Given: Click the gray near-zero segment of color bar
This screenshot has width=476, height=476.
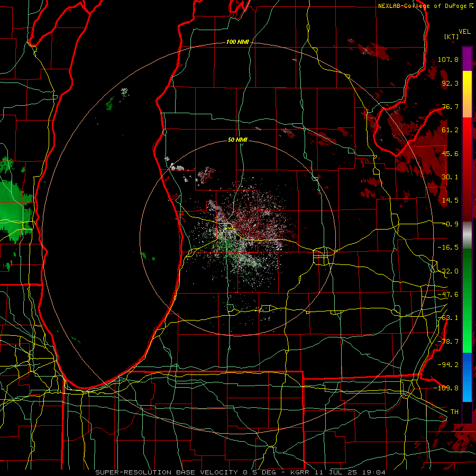Looking at the screenshot, I should [x=467, y=235].
